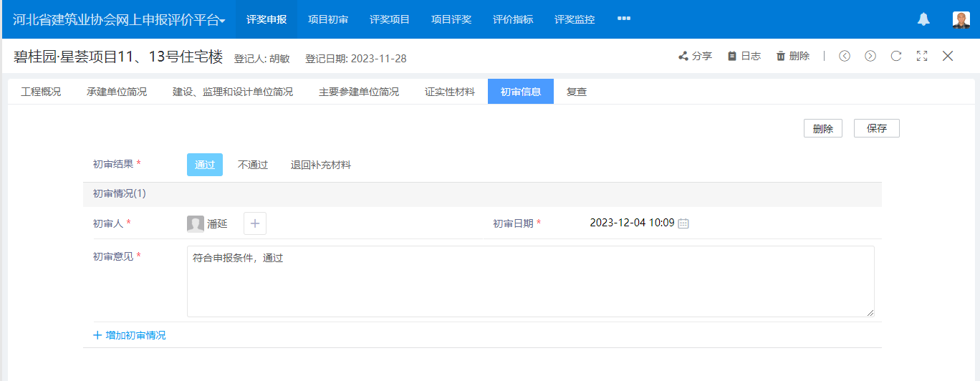Add another reviewer with plus button
This screenshot has width=980, height=381.
tap(255, 223)
